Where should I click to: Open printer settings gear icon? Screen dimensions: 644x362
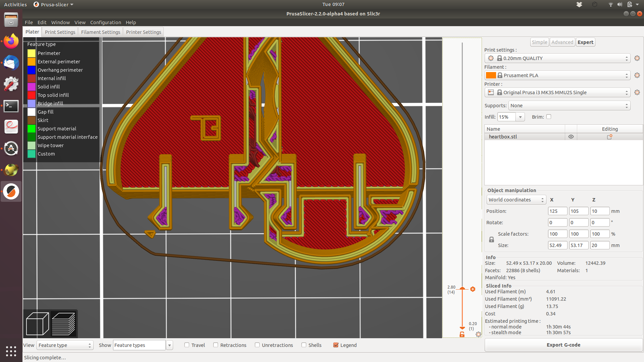(x=637, y=93)
